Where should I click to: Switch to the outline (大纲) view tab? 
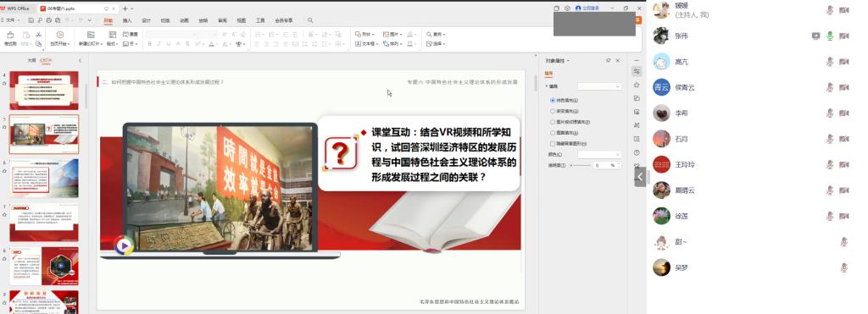[31, 60]
